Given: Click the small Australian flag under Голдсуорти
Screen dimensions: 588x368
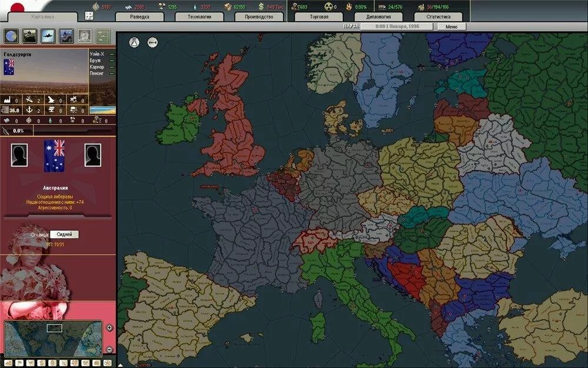Looking at the screenshot, I should point(9,67).
